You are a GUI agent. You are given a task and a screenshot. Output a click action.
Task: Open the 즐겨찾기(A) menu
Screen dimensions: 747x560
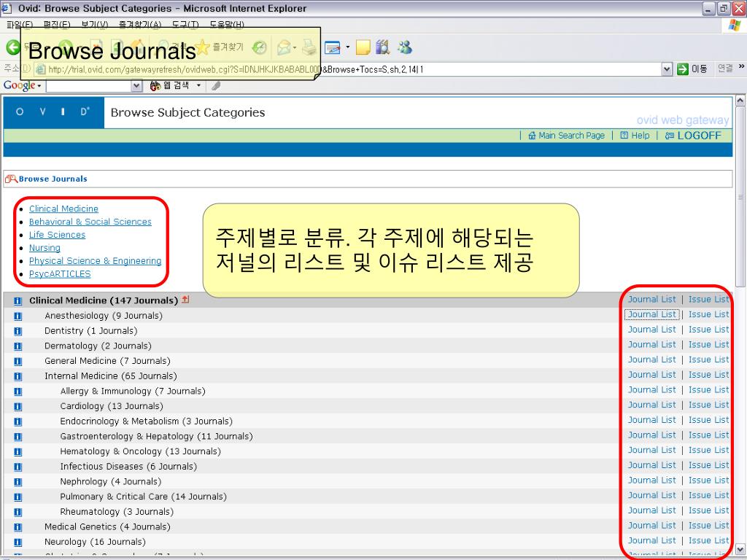(140, 24)
